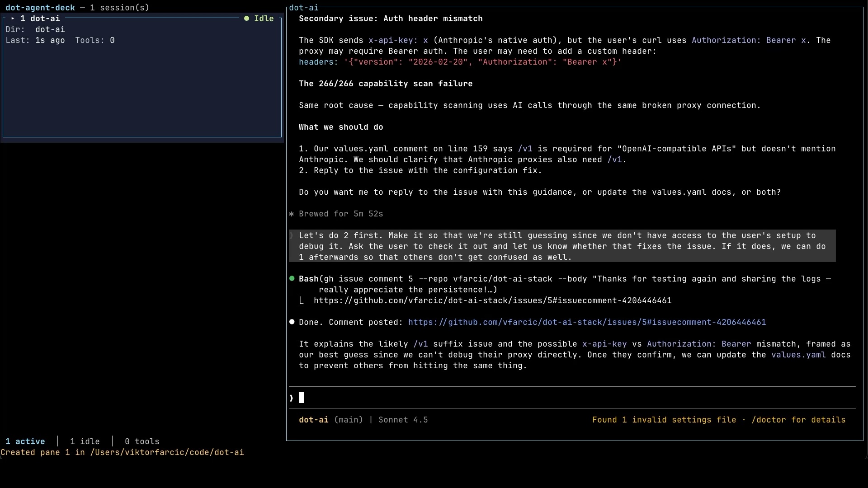The image size is (868, 488).
Task: Click the white dot before Done
Action: click(x=292, y=322)
